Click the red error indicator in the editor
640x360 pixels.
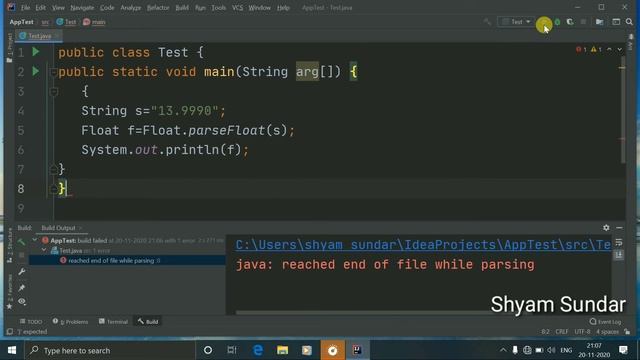point(581,49)
